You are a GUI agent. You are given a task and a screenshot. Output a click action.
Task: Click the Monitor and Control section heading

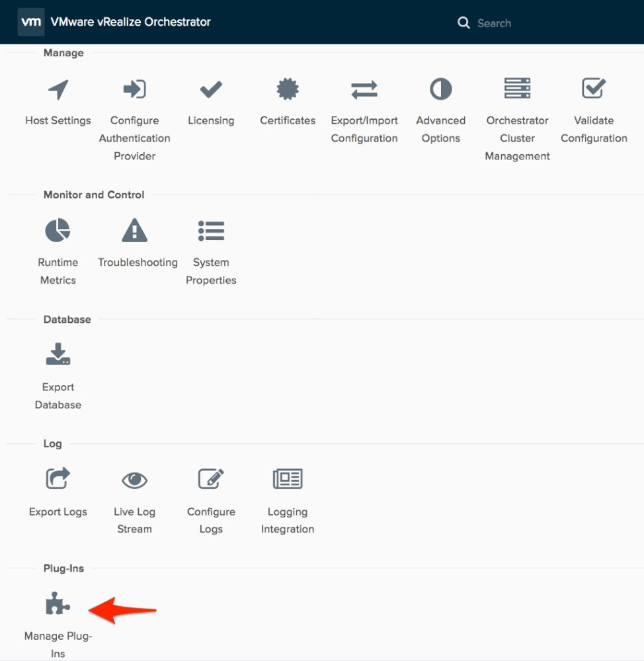point(94,195)
